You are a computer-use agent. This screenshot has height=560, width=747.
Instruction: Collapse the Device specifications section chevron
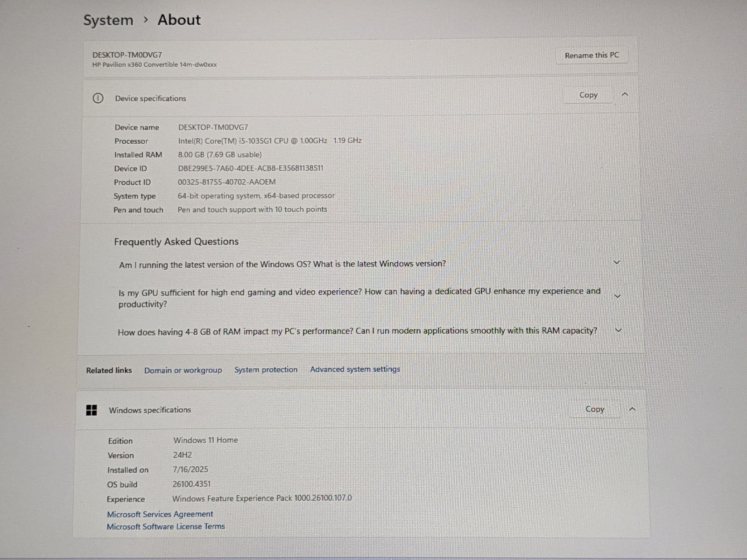pyautogui.click(x=625, y=95)
